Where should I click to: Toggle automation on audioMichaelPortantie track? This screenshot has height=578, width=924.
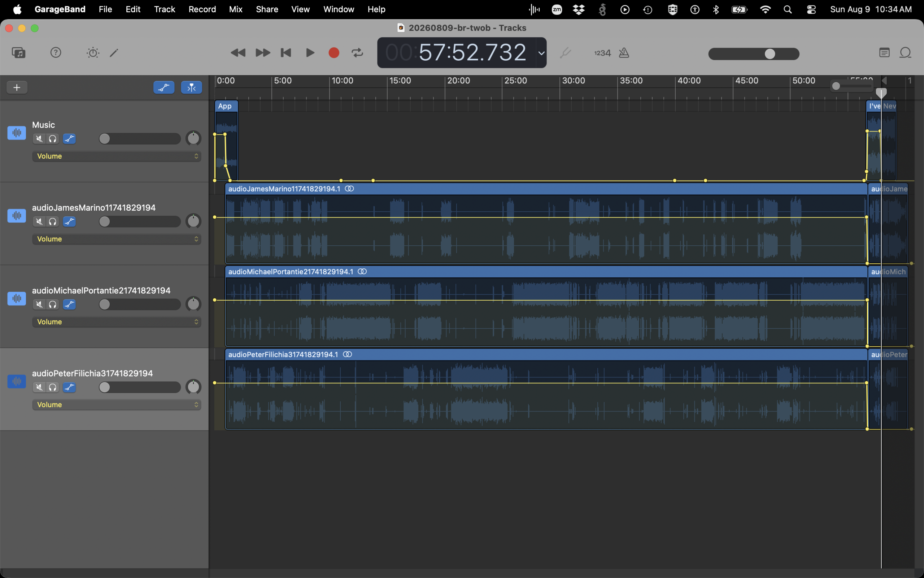(x=69, y=305)
